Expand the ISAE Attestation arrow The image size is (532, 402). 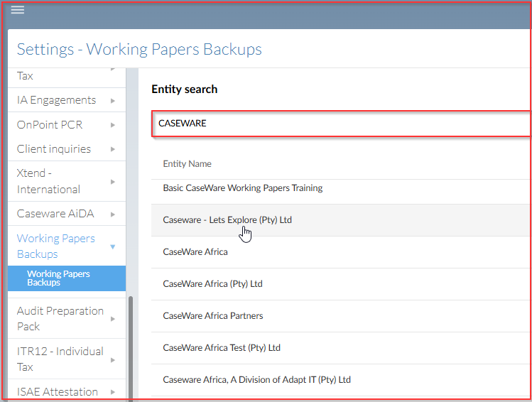tap(113, 392)
